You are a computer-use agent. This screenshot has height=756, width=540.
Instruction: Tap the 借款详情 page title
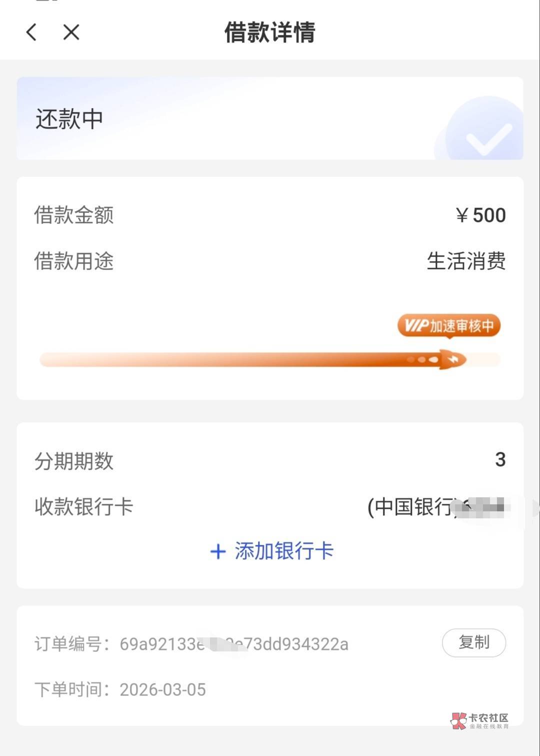point(269,33)
